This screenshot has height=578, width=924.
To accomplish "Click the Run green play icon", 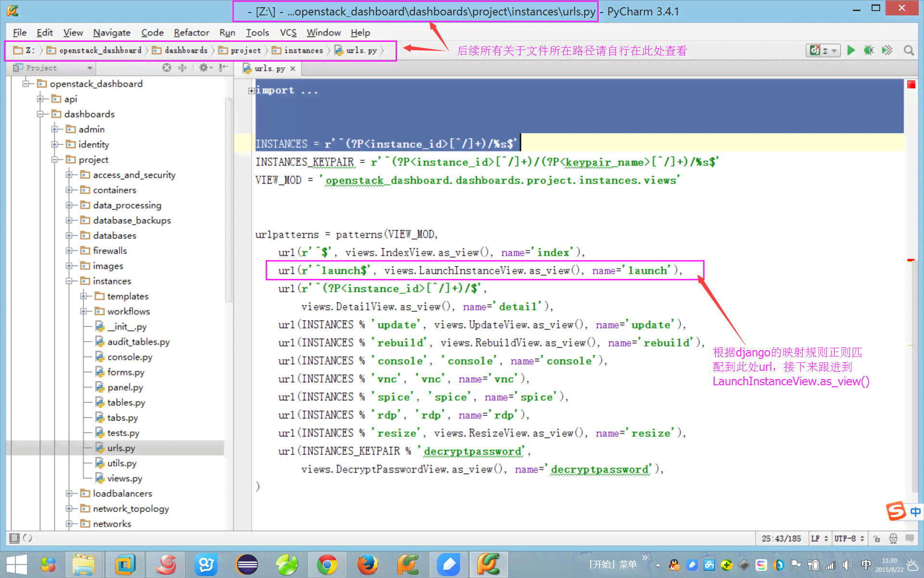I will [851, 50].
